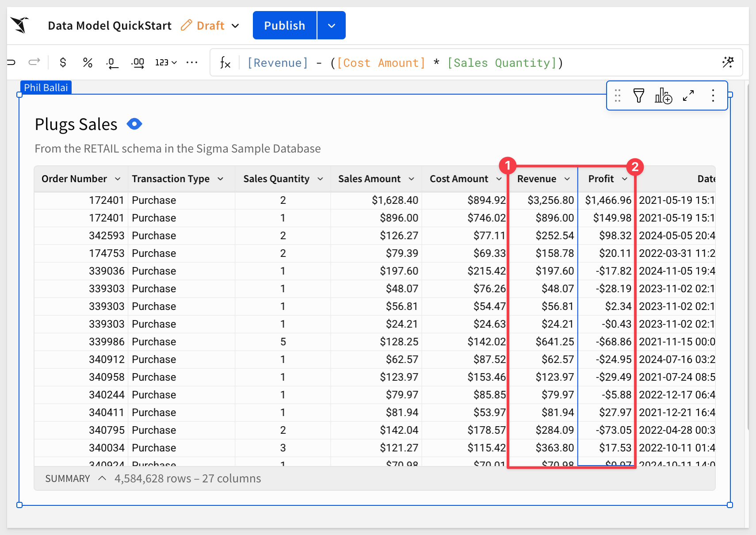
Task: Click order number 339986
Action: coord(81,342)
